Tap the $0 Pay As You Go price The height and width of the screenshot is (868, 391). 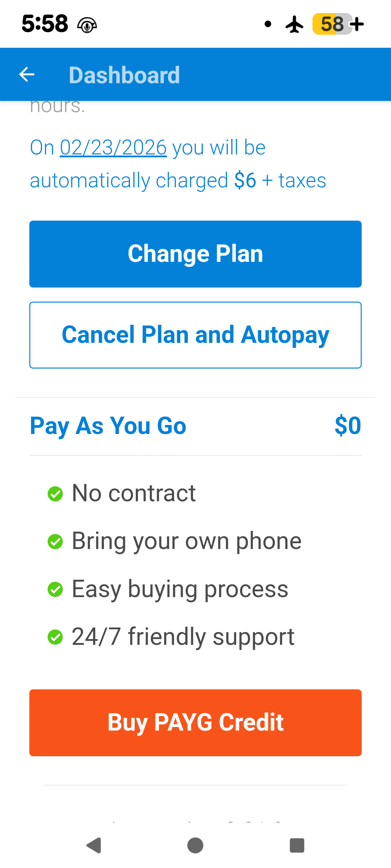(348, 426)
